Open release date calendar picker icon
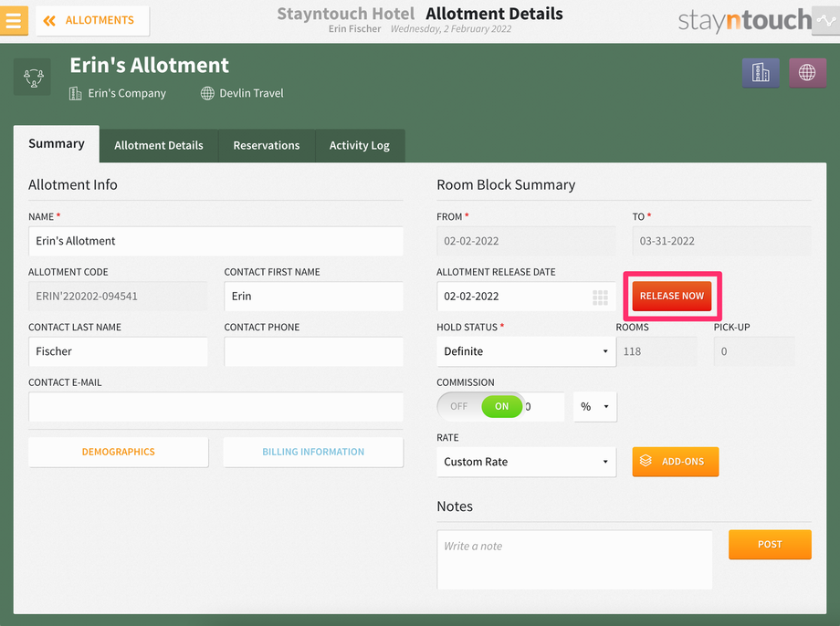Screen dimensions: 840x626 [600, 297]
